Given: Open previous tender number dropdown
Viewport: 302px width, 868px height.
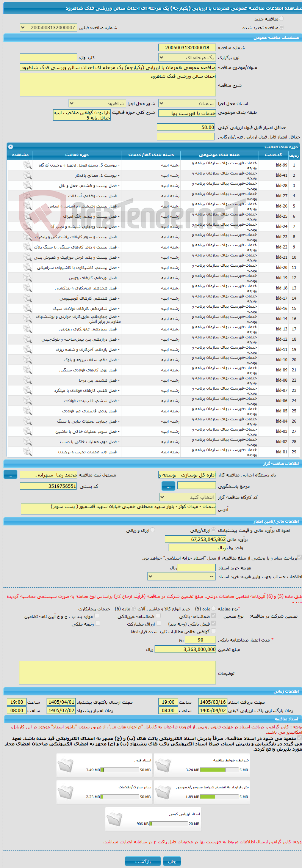Looking at the screenshot, I should point(49,27).
